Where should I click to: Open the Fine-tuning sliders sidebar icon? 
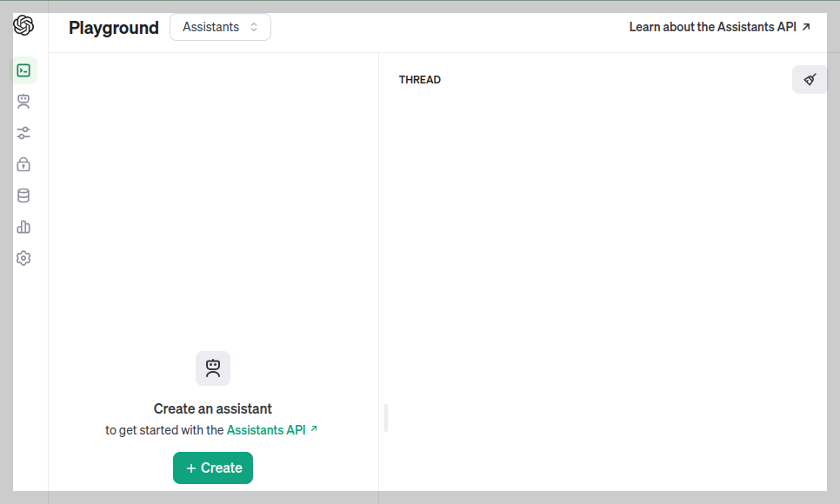[23, 133]
